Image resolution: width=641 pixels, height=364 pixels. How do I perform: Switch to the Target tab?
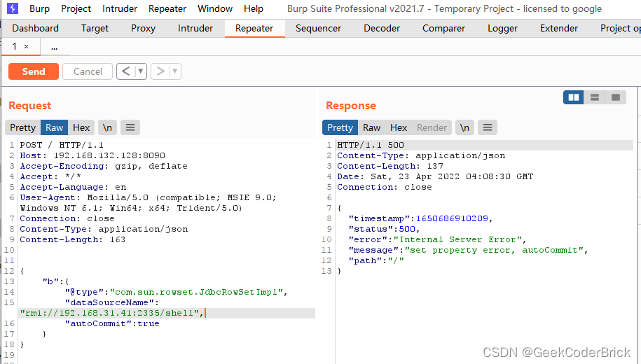[x=95, y=28]
